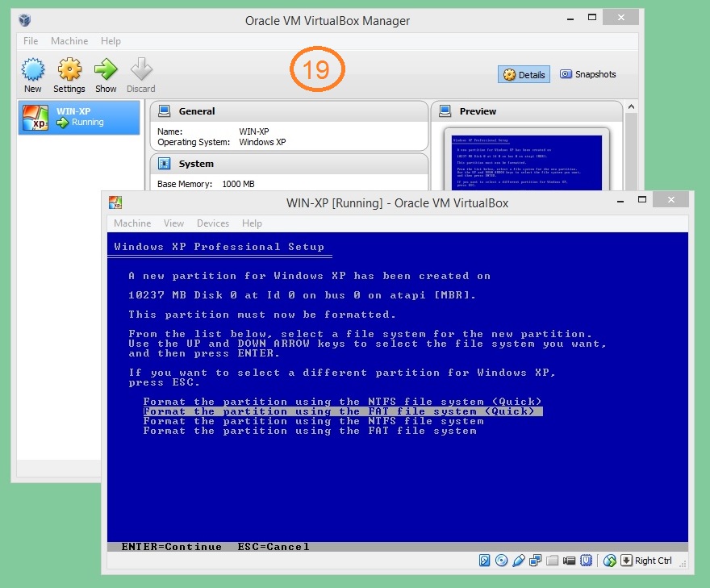
Task: Click the VM preview thumbnail
Action: [528, 161]
